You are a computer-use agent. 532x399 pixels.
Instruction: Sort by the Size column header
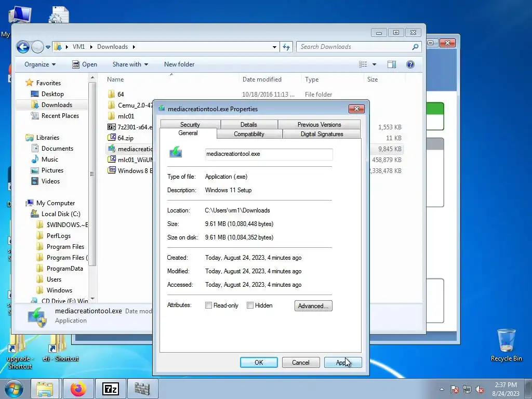372,79
